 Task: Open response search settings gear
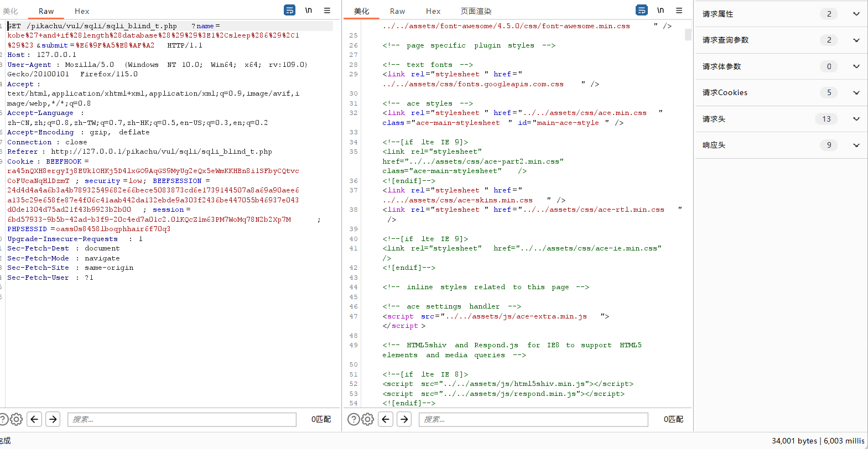[x=368, y=419]
